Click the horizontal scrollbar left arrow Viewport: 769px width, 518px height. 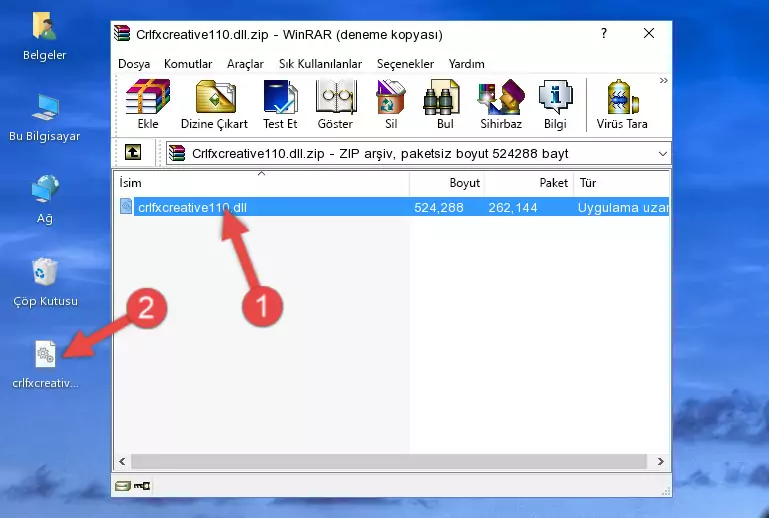click(x=122, y=461)
